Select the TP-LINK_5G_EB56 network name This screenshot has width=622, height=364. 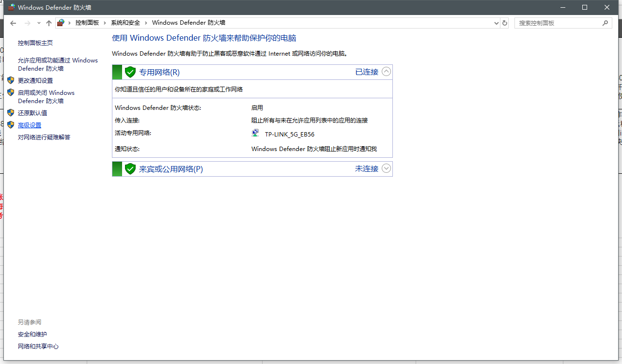[x=290, y=135]
